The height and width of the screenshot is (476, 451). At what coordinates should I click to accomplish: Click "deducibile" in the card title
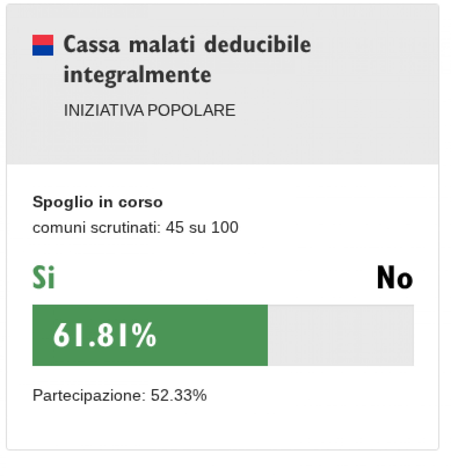pos(257,44)
